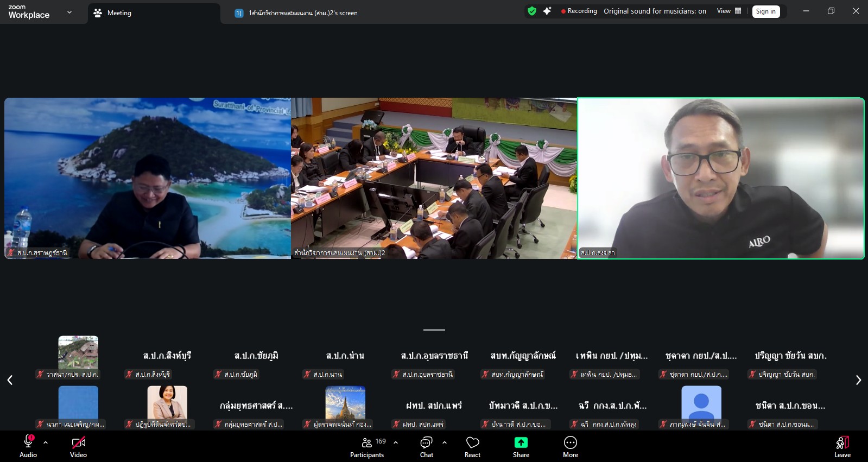Open the AI Companion sparkle icon
Image resolution: width=868 pixels, height=462 pixels.
pyautogui.click(x=547, y=11)
